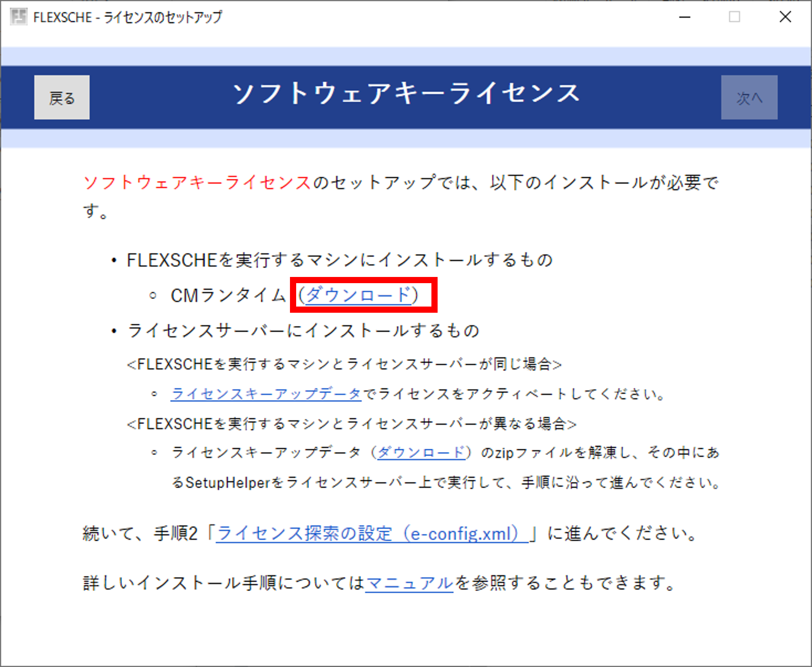This screenshot has width=812, height=667.
Task: Click the word SetupHelper in instructions
Action: click(228, 482)
